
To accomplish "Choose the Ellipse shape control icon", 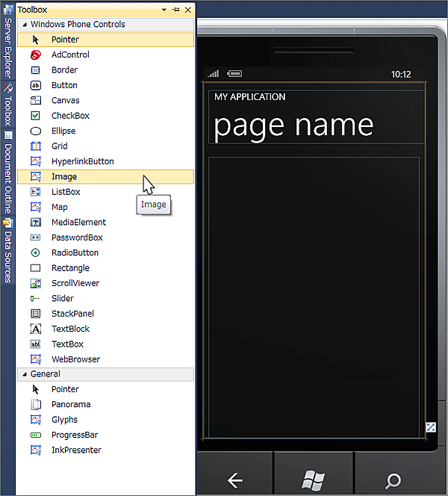I will point(35,131).
